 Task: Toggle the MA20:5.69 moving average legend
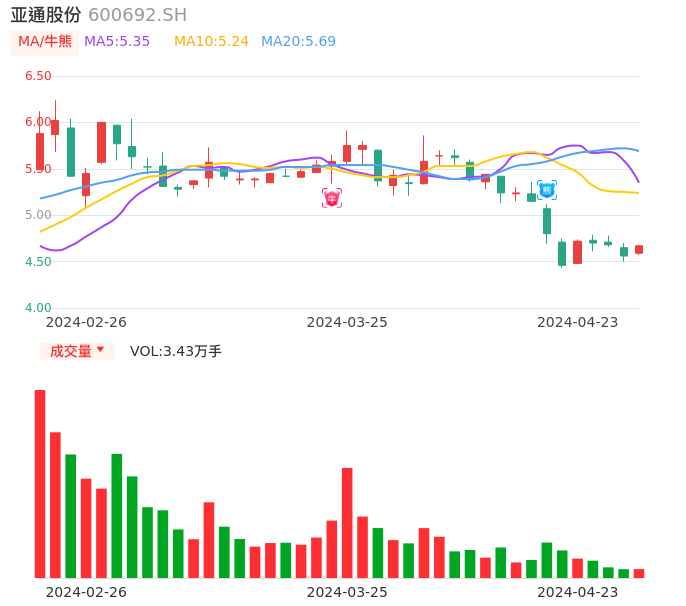tap(298, 42)
